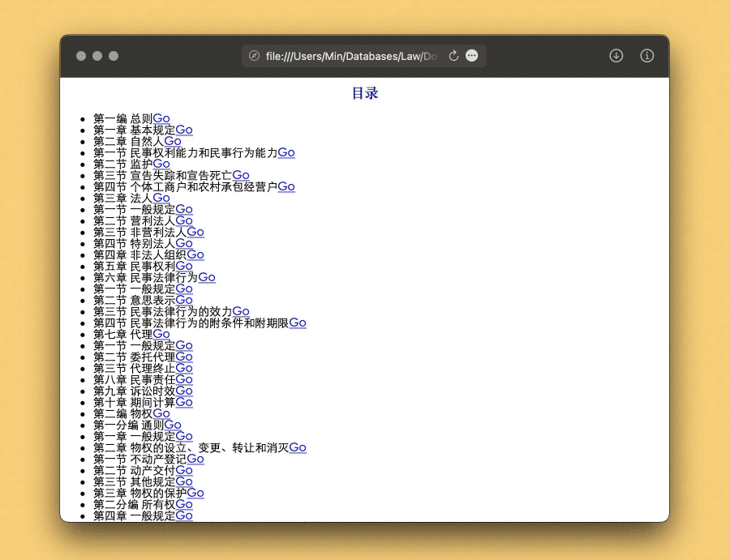Viewport: 730px width, 560px height.
Task: Click the middle gray minimize dot
Action: point(97,56)
